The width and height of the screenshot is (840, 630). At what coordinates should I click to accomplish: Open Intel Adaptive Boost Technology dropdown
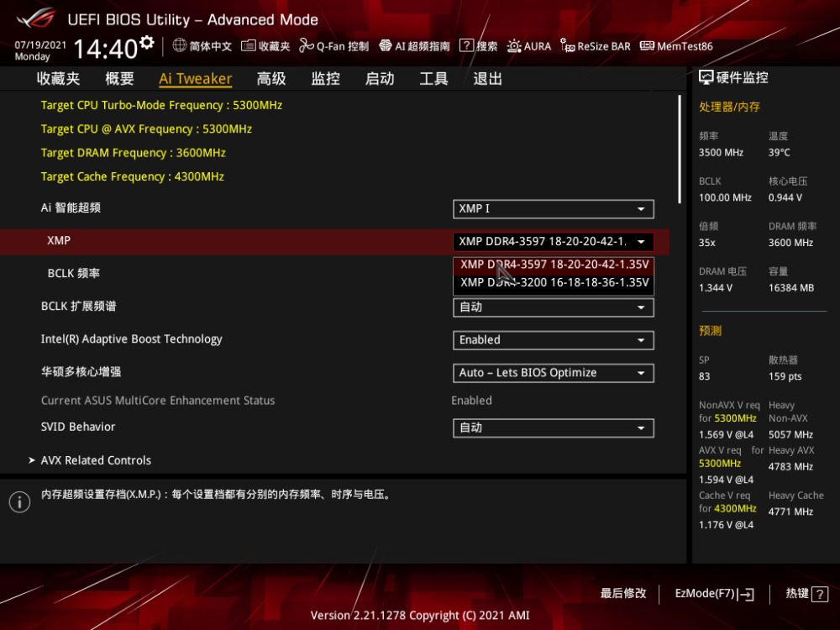554,340
